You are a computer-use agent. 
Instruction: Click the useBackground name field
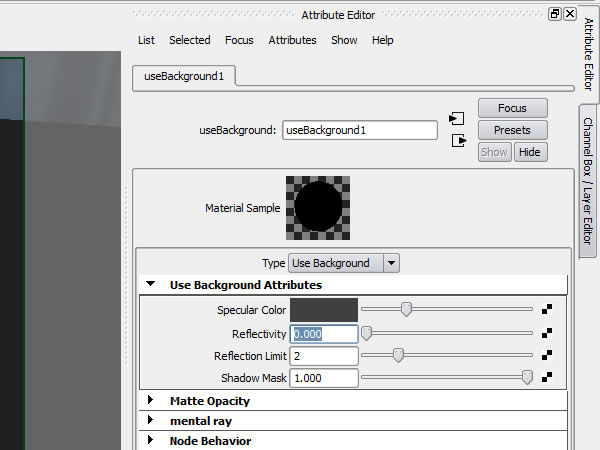click(x=360, y=130)
